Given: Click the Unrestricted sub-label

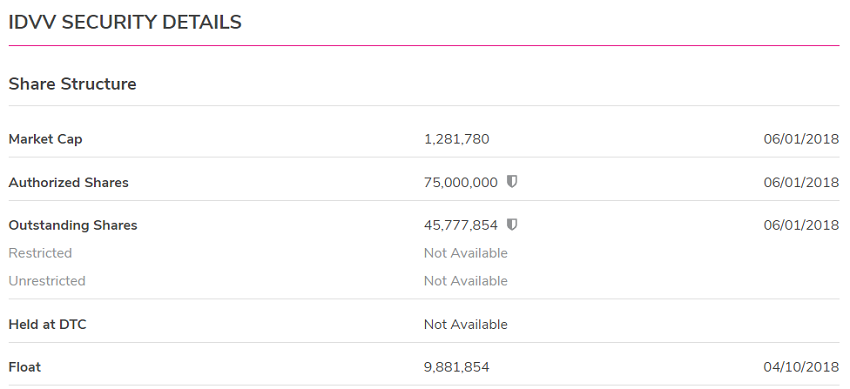Looking at the screenshot, I should click(47, 281).
